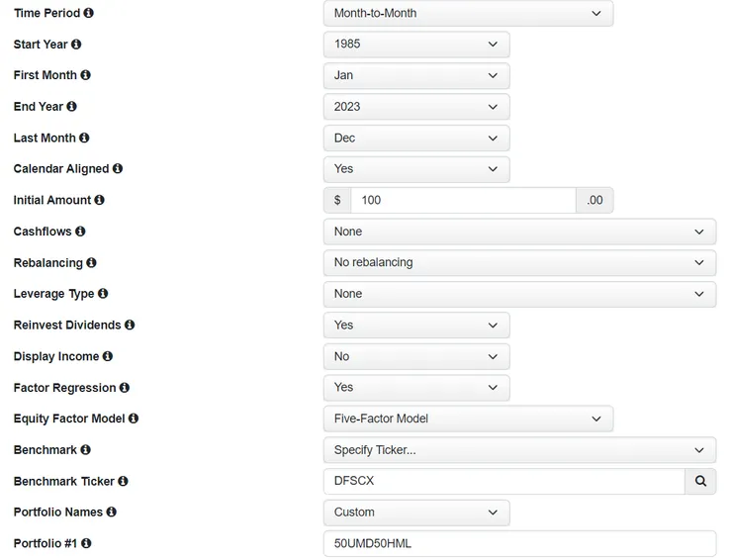Change the End Year from 2023
Screen dimensions: 732x560
click(x=416, y=107)
